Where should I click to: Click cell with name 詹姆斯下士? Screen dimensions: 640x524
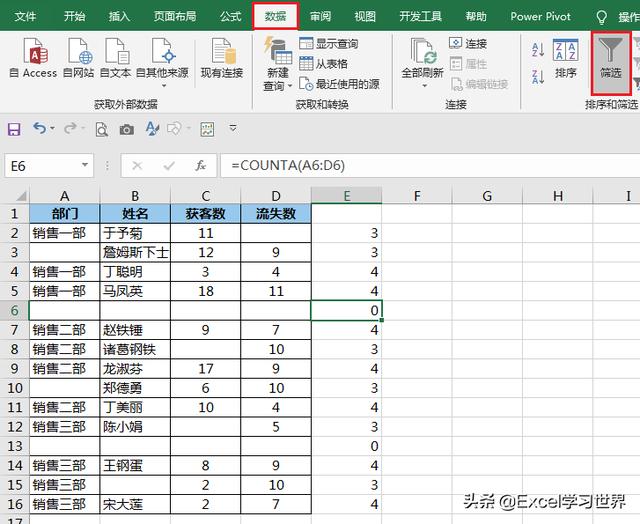tap(135, 252)
